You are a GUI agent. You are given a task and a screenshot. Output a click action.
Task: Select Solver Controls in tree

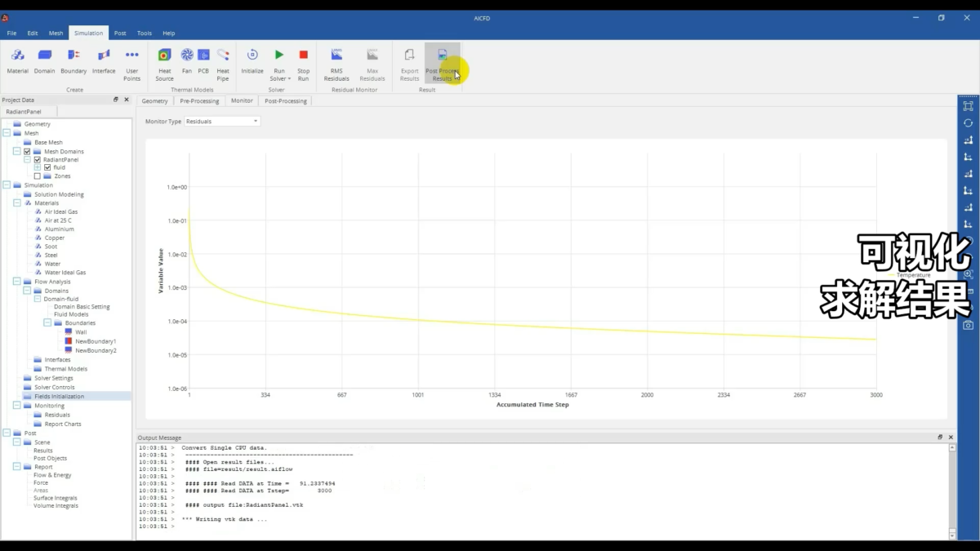click(54, 387)
